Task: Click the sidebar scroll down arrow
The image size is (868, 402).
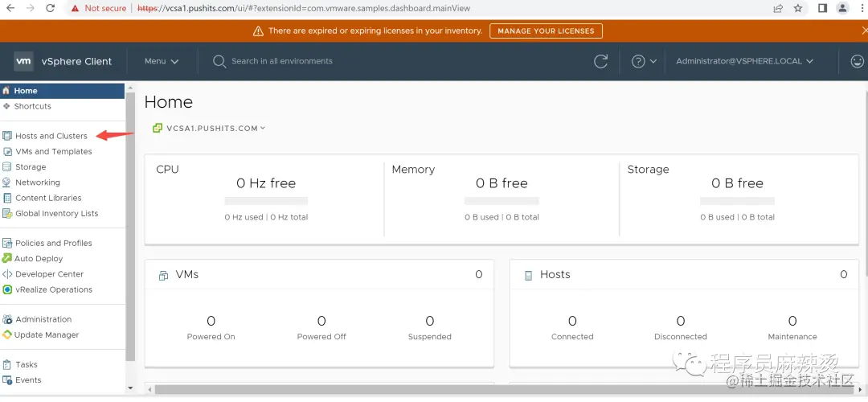Action: (131, 388)
